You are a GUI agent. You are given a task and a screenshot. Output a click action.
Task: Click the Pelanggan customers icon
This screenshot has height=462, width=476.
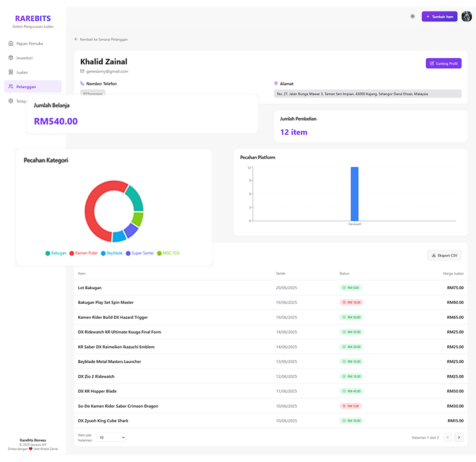(x=11, y=87)
